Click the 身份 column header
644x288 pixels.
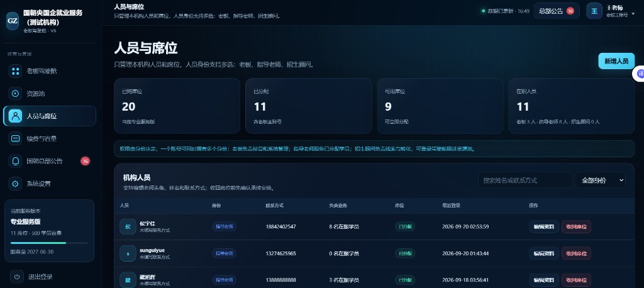point(216,205)
